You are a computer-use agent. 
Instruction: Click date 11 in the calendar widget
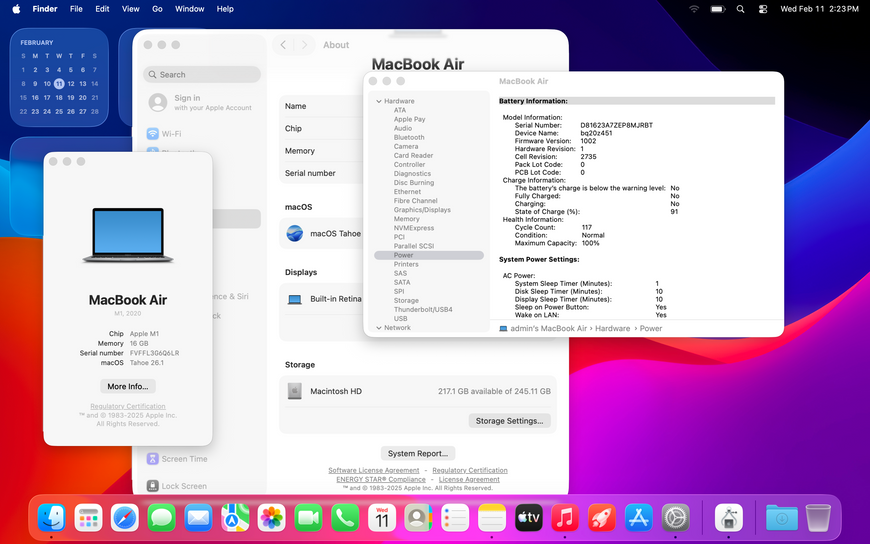(x=59, y=84)
